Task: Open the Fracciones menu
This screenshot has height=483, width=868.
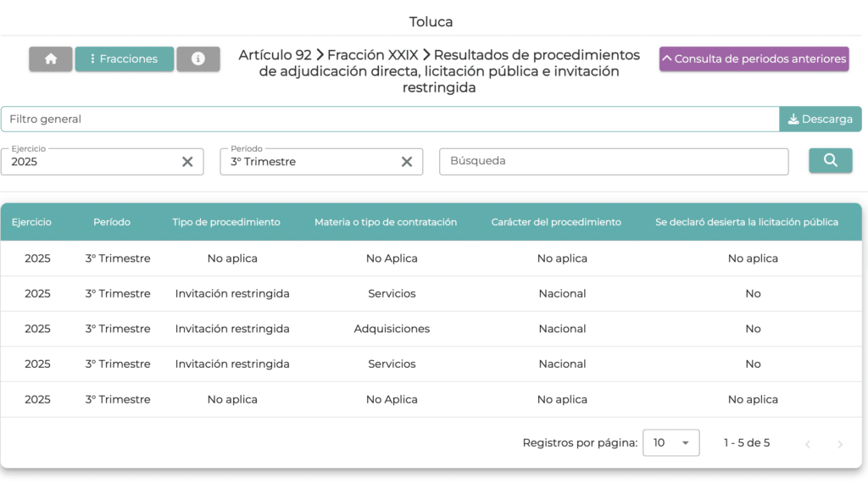Action: click(125, 59)
